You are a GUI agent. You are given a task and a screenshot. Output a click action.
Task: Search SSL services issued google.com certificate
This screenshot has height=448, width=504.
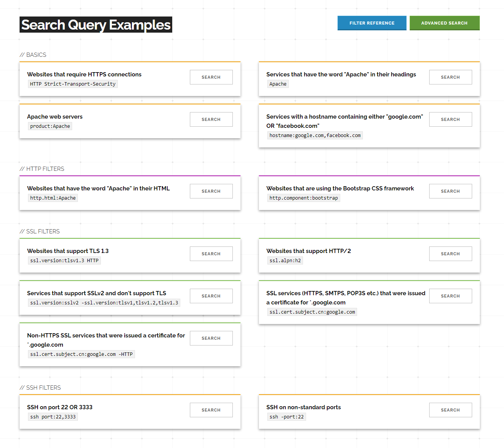450,296
